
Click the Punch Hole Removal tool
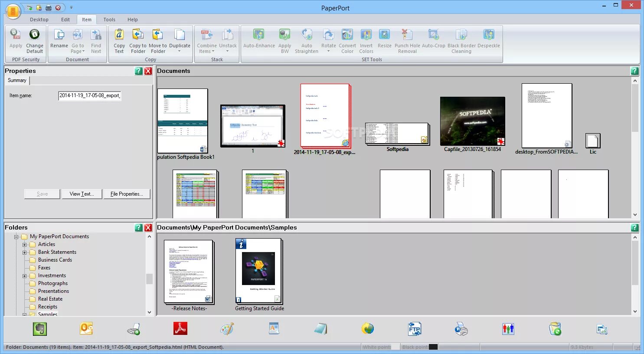click(407, 41)
